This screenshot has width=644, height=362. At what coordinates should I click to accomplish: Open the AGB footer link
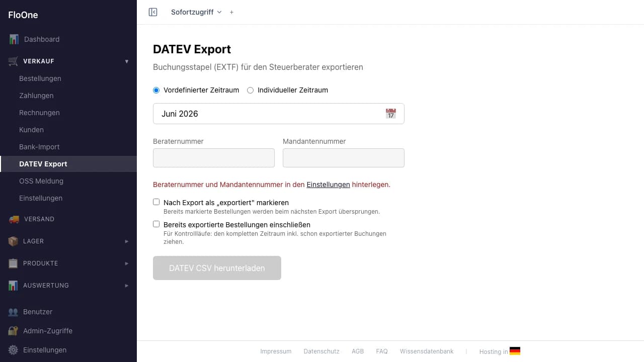click(358, 351)
